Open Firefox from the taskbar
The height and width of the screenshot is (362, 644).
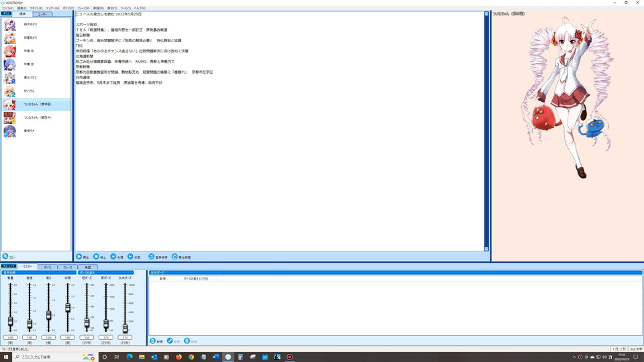pyautogui.click(x=178, y=357)
